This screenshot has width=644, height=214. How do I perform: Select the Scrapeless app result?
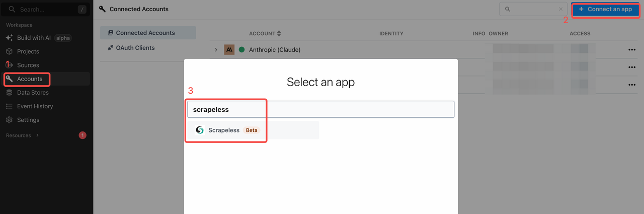(x=253, y=130)
